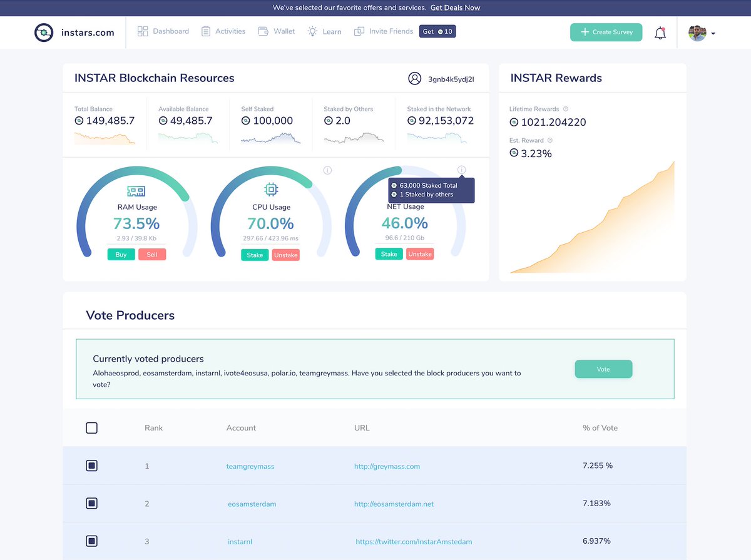Screen dimensions: 751x560
Task: Open the Wallet menu item
Action: tap(276, 31)
